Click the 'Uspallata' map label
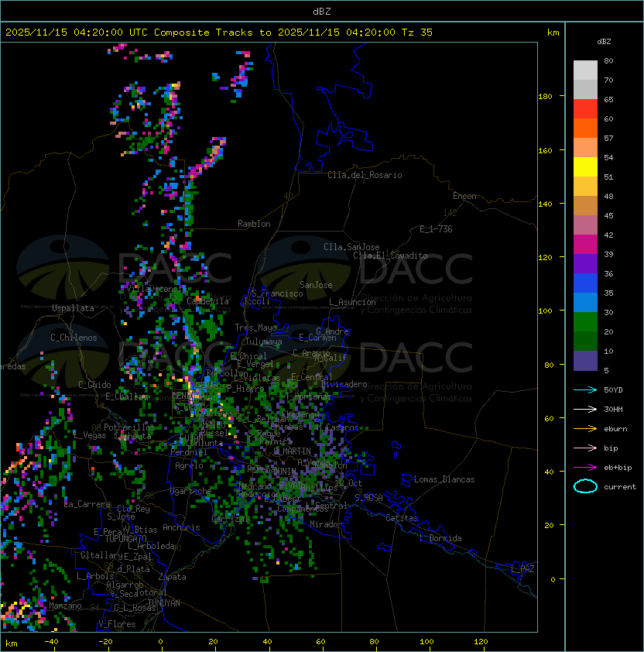644x652 pixels. coord(73,308)
